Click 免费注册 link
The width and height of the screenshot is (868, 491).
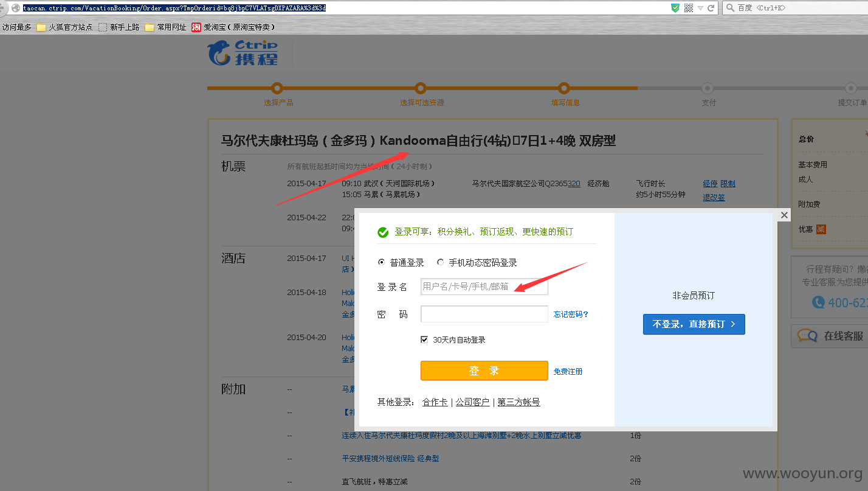tap(568, 371)
